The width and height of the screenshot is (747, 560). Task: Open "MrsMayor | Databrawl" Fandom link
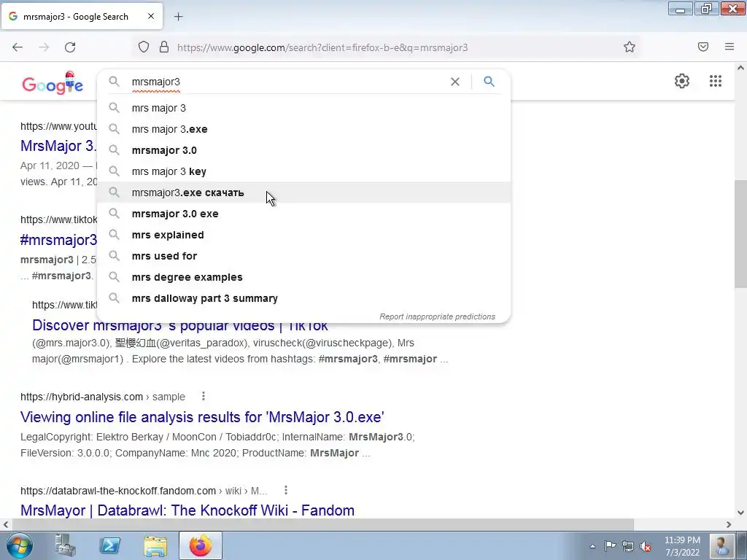pyautogui.click(x=187, y=510)
